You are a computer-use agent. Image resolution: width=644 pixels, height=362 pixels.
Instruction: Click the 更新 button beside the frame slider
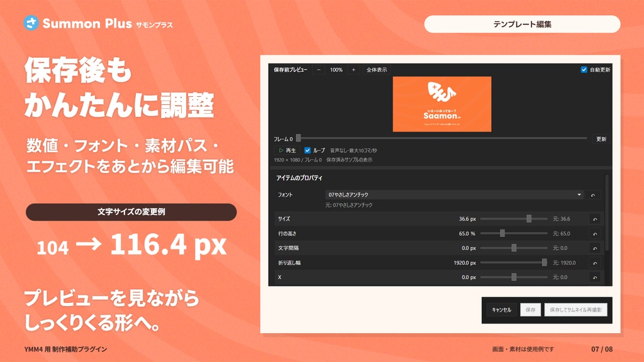tap(601, 139)
